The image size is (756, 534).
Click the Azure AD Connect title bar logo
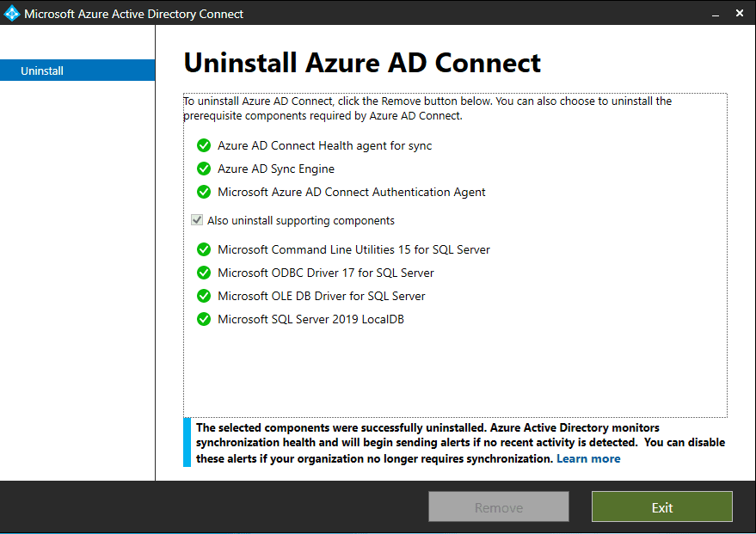(11, 14)
